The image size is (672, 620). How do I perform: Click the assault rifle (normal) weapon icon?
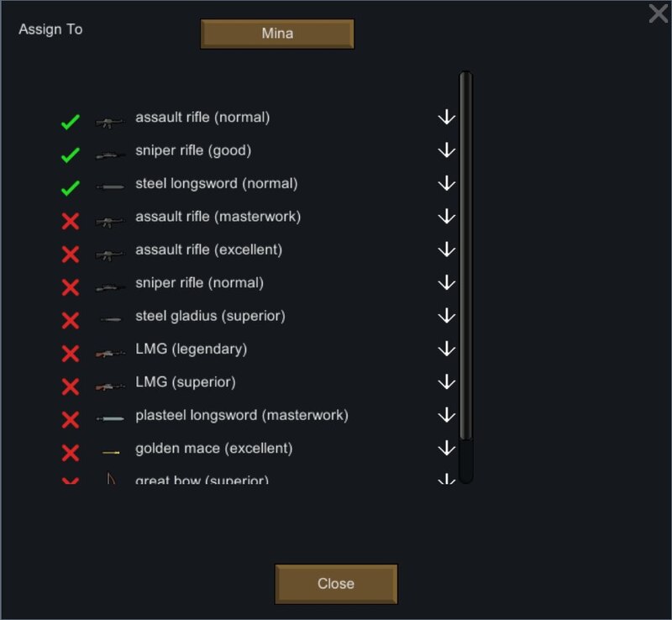click(110, 123)
